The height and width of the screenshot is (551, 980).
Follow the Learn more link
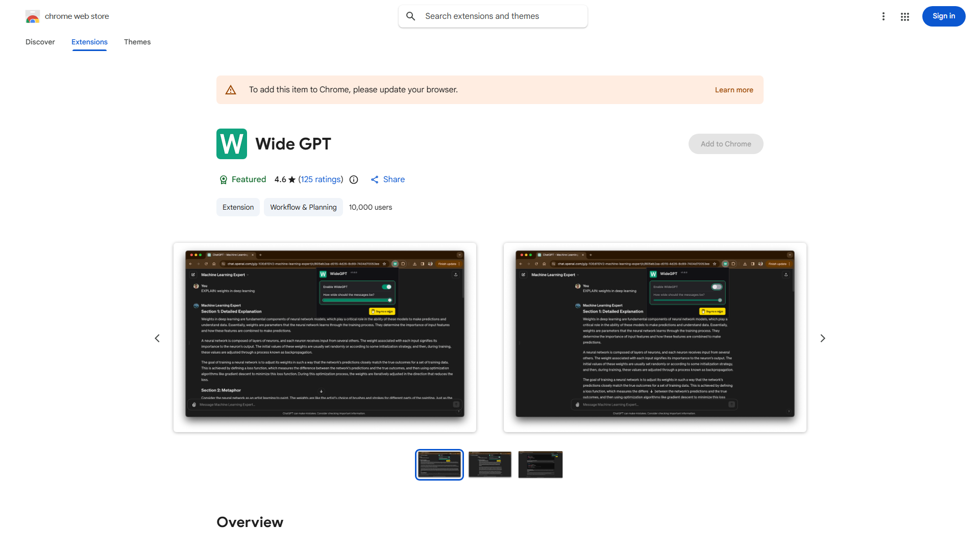coord(733,90)
